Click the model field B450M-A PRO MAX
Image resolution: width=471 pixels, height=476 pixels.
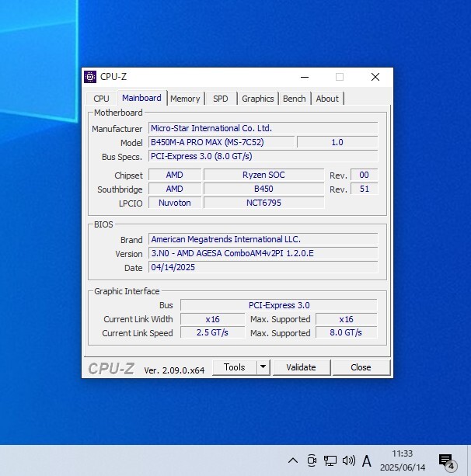click(222, 142)
